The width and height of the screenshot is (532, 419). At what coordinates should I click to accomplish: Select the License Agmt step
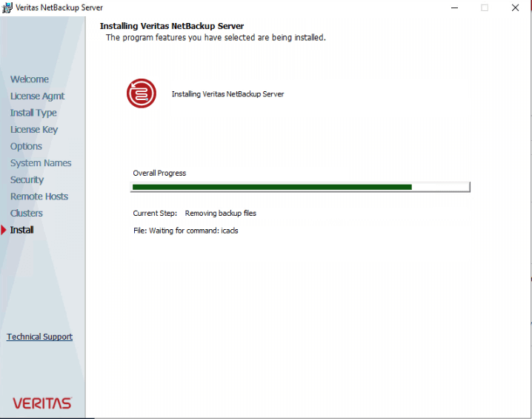point(37,96)
